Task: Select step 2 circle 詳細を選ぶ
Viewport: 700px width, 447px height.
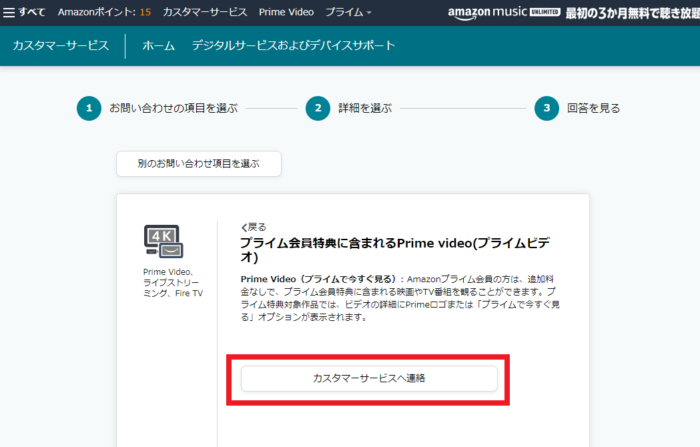Action: [x=318, y=108]
